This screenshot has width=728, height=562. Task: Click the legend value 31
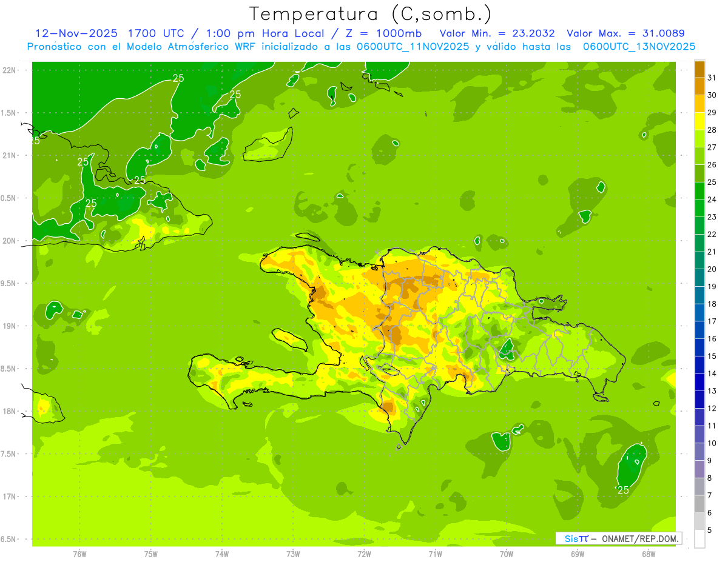coord(712,78)
